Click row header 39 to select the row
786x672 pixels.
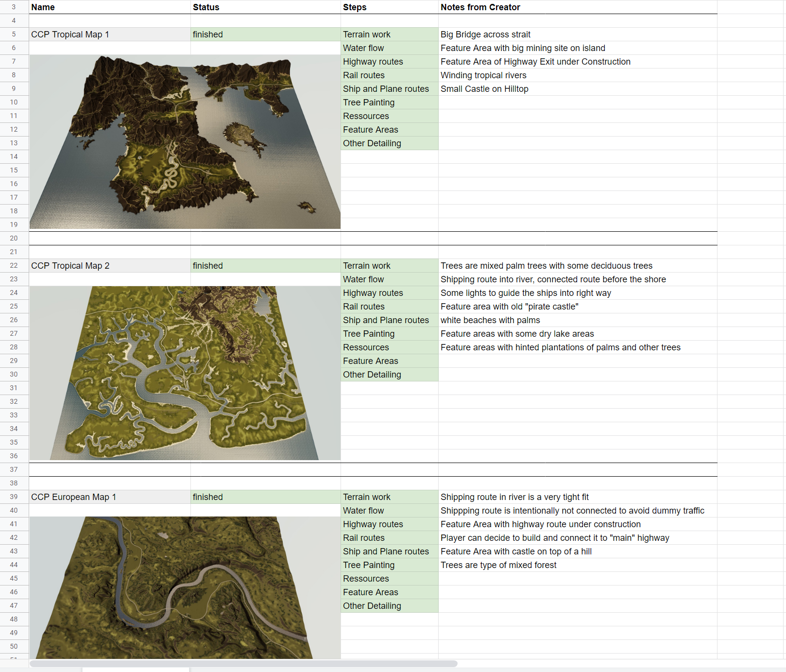pyautogui.click(x=14, y=497)
